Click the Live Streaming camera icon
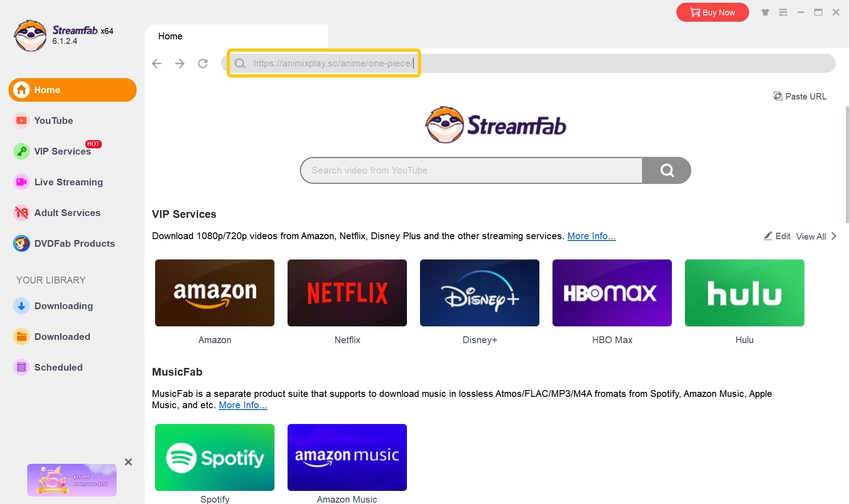 point(21,182)
